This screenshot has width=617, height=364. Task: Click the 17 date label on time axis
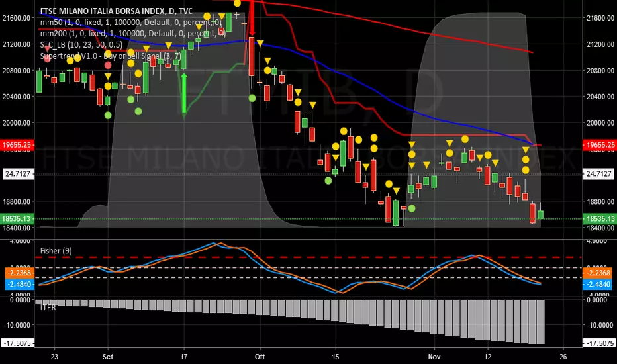[184, 357]
